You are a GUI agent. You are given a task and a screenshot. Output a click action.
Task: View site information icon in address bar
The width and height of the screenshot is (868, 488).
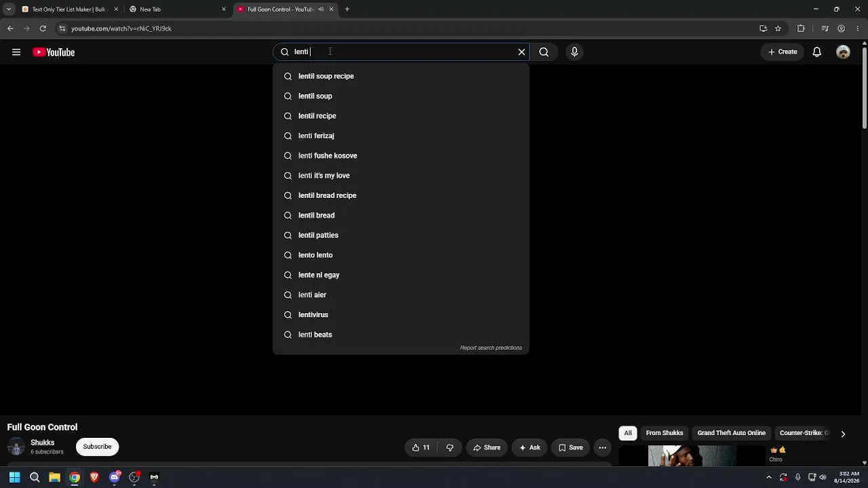coord(62,28)
